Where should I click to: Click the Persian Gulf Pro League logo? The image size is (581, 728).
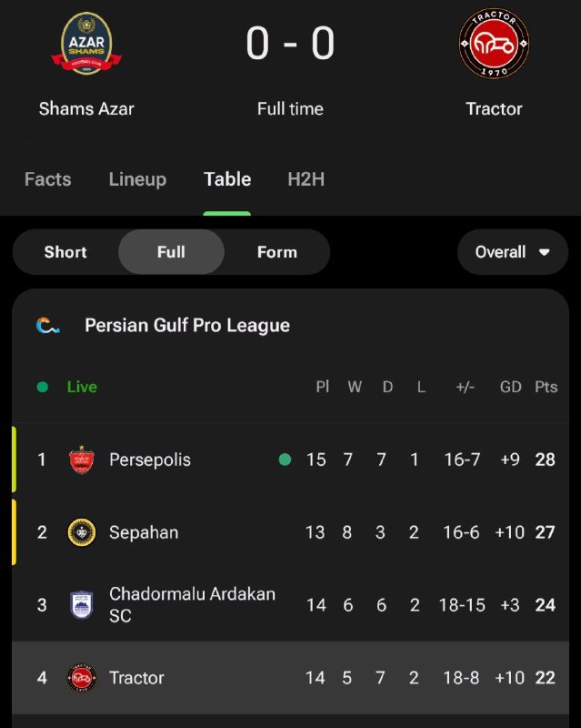coord(48,325)
